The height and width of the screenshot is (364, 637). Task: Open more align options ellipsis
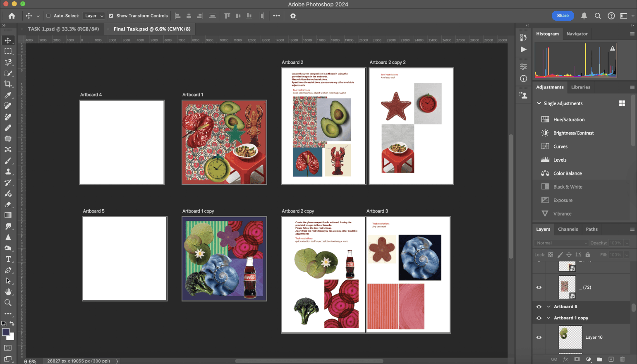click(276, 16)
